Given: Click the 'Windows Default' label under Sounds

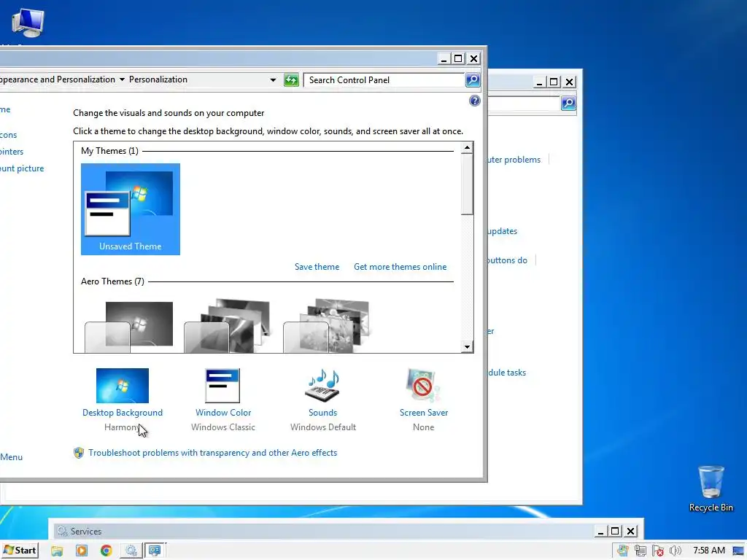Looking at the screenshot, I should tap(323, 427).
